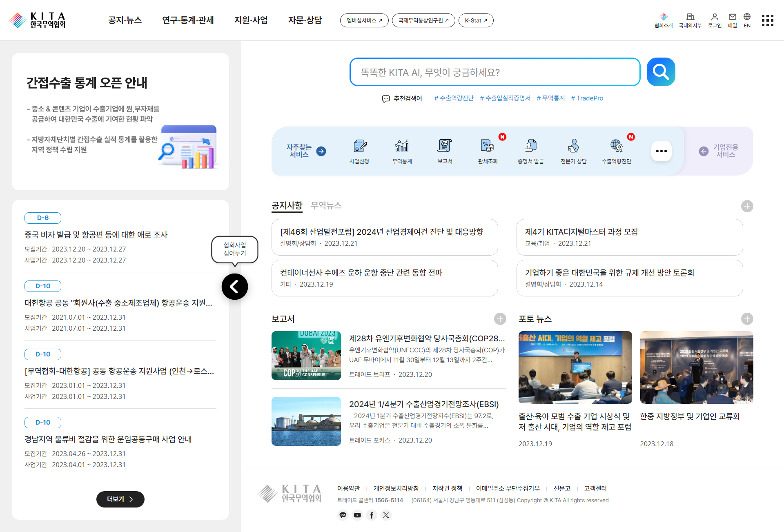Collapse the 협회사업 side panel arrow
This screenshot has height=532, width=784.
click(x=234, y=287)
